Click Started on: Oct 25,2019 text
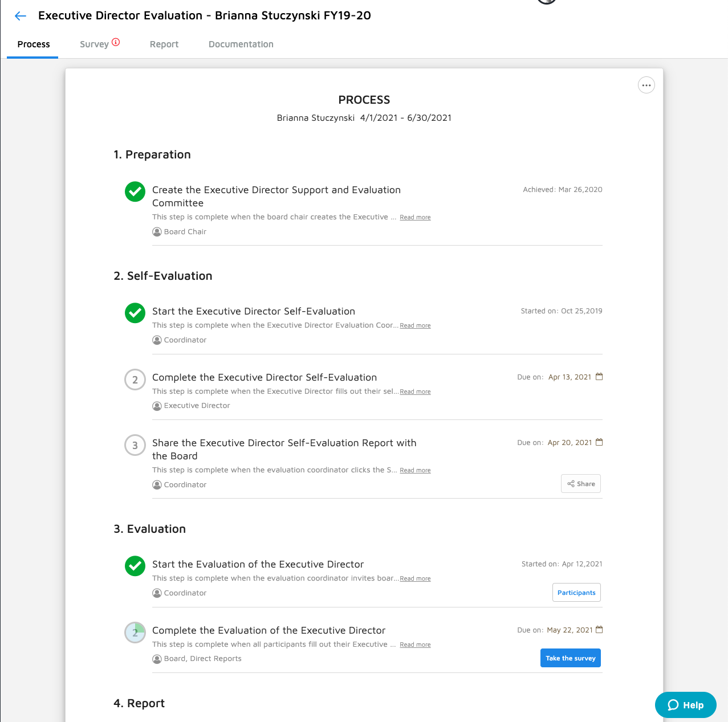 pyautogui.click(x=562, y=311)
